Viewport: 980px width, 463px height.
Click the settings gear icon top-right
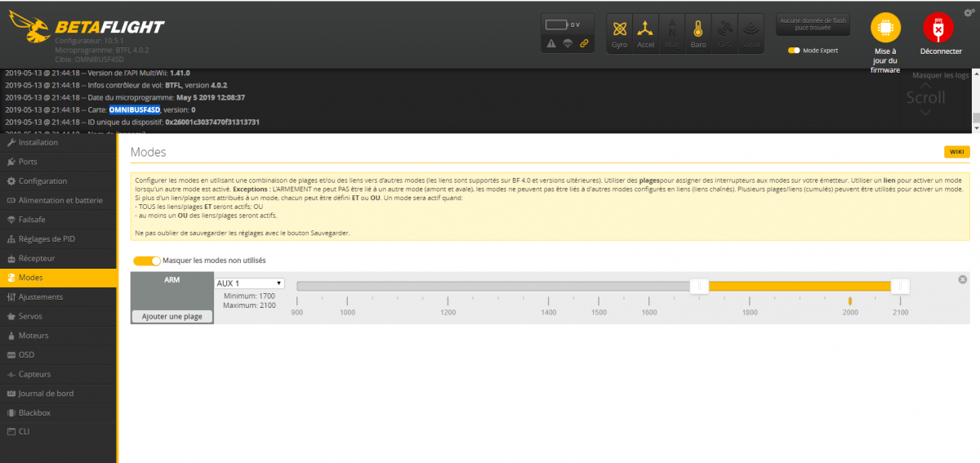pos(969,12)
